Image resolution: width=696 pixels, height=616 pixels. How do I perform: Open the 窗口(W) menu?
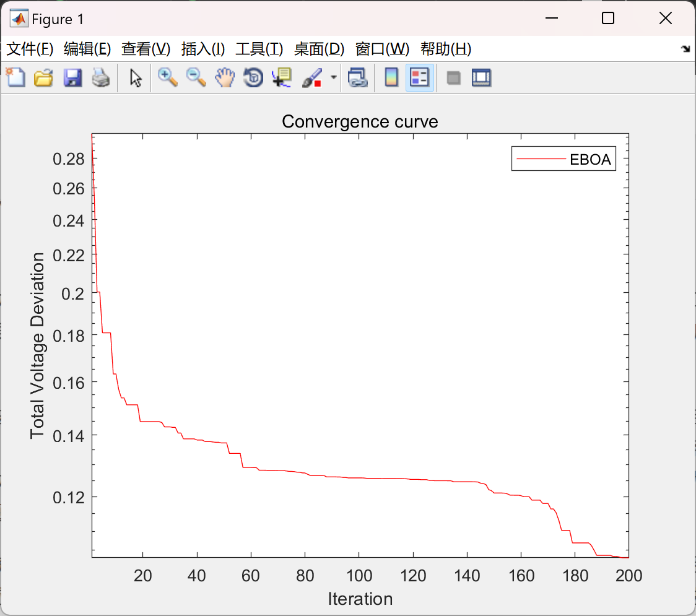coord(382,49)
